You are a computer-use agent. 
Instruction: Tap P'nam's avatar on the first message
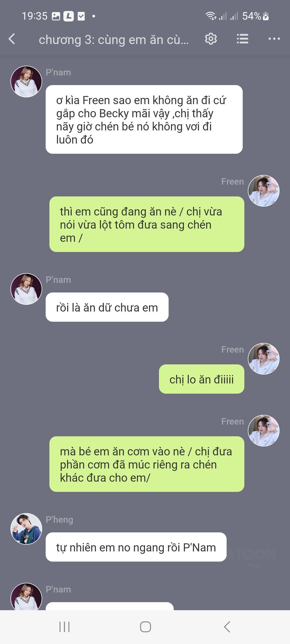coord(26,82)
